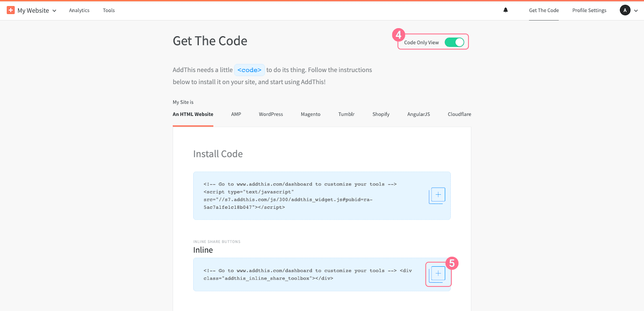Image resolution: width=644 pixels, height=311 pixels.
Task: Switch to the Magento tab
Action: pos(311,114)
